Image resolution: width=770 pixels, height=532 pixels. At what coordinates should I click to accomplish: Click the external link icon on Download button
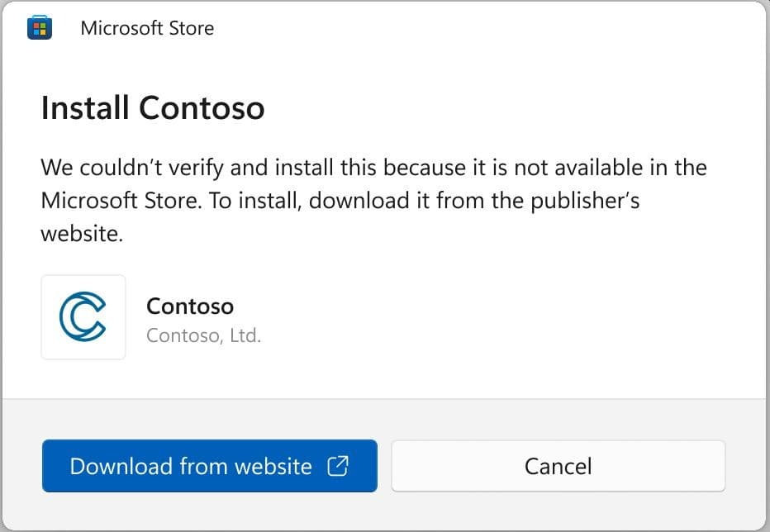(339, 466)
